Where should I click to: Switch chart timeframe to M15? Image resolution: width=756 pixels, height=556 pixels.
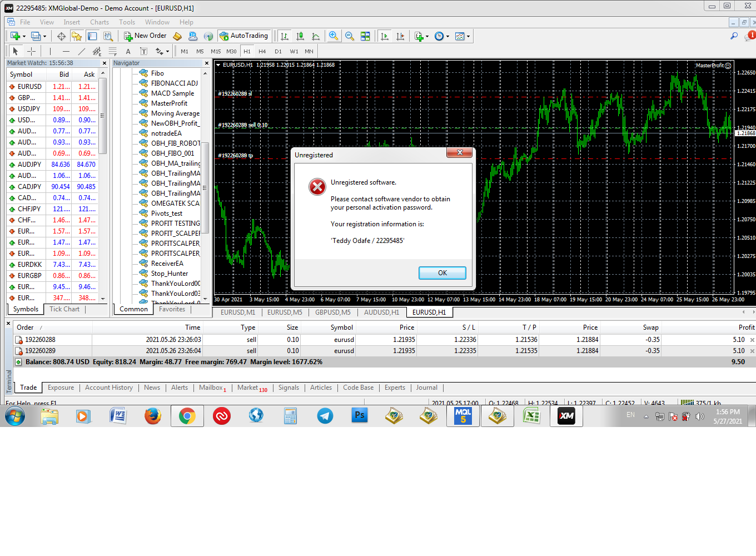(x=216, y=51)
